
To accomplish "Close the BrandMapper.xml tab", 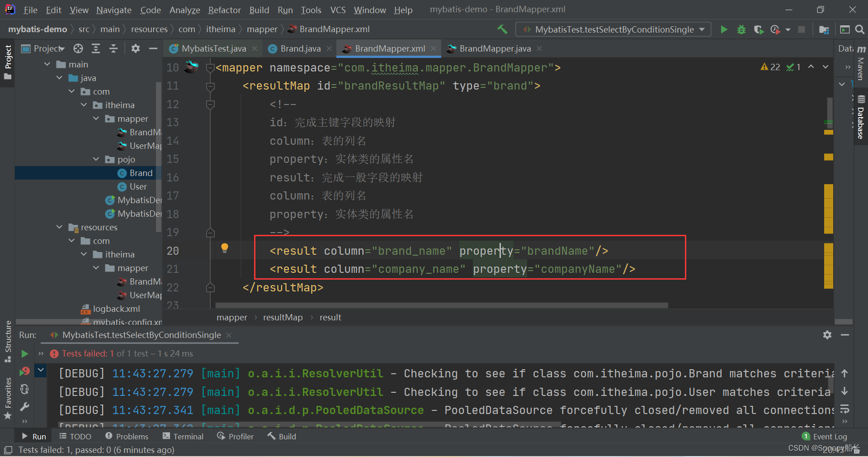I will (x=434, y=48).
